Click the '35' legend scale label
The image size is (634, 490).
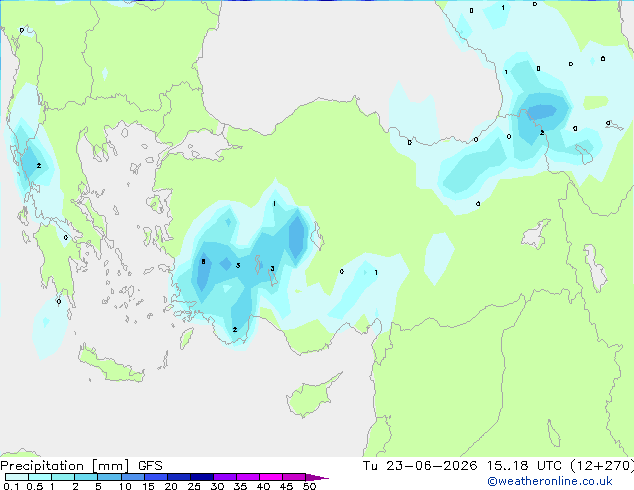(240, 486)
